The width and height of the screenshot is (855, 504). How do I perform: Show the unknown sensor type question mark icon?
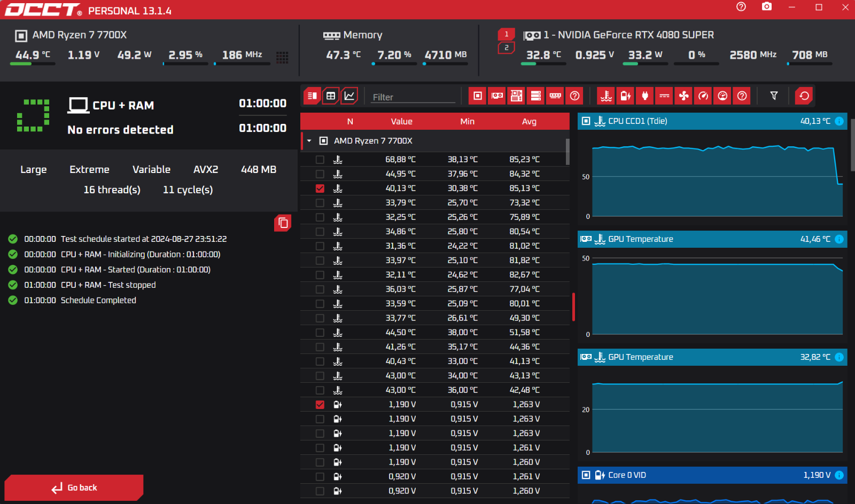[742, 96]
